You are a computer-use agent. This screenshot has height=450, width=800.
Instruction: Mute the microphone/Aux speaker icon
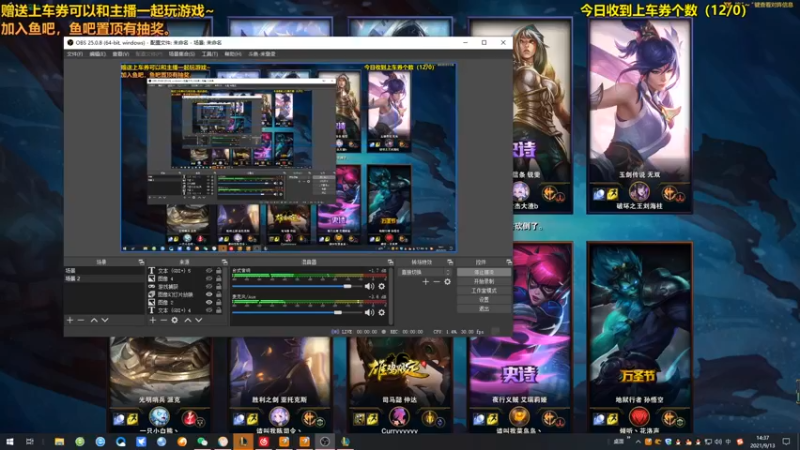(369, 312)
